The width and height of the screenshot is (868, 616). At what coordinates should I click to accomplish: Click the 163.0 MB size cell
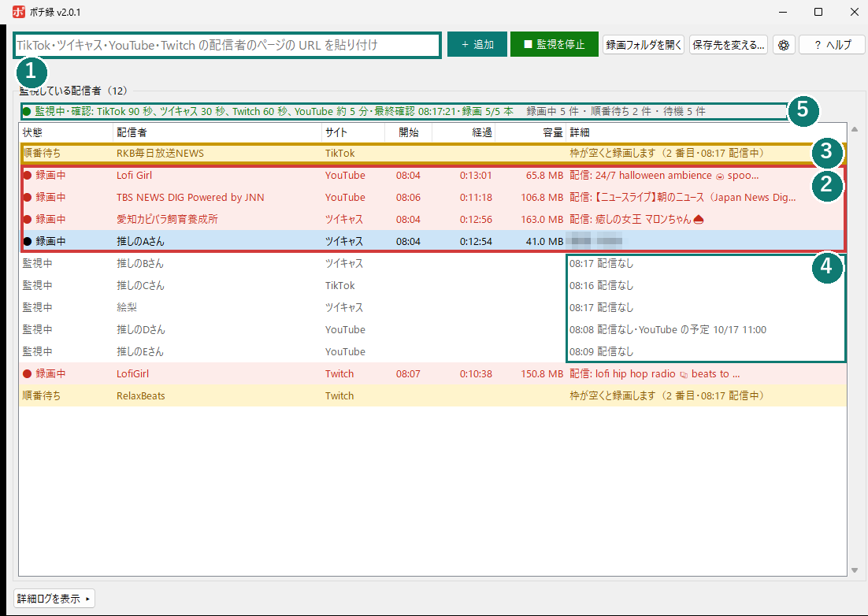pyautogui.click(x=542, y=220)
